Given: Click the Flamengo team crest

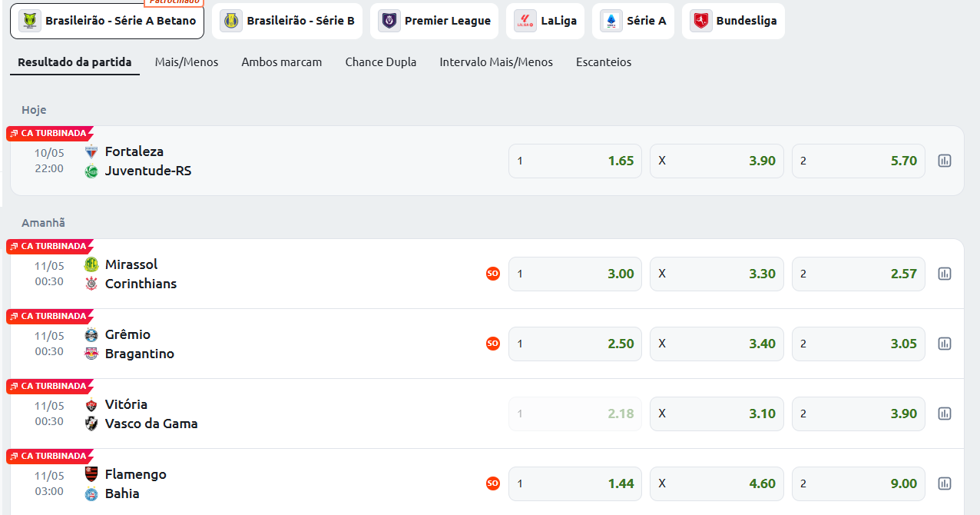Looking at the screenshot, I should point(91,474).
